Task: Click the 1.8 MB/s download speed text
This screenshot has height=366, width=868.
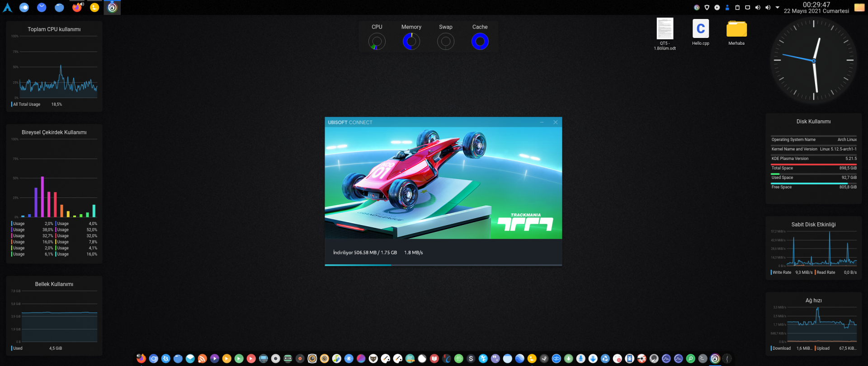Action: pyautogui.click(x=414, y=253)
